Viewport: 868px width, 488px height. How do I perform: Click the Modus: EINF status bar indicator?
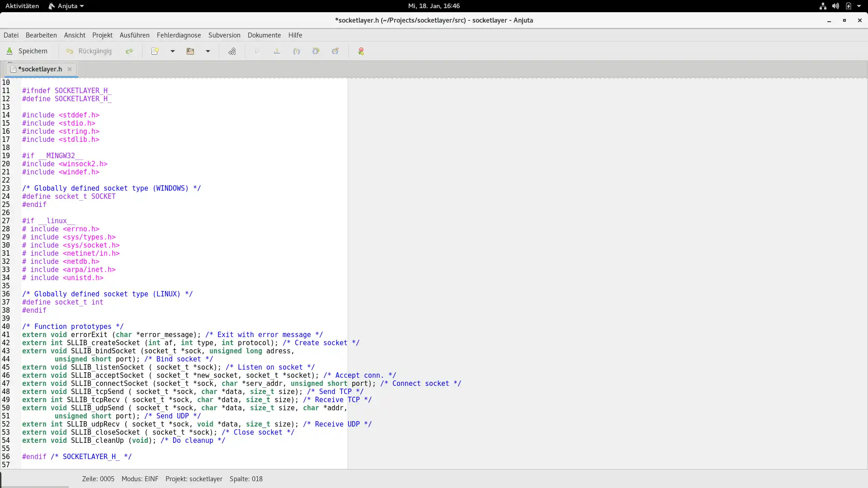(x=140, y=479)
